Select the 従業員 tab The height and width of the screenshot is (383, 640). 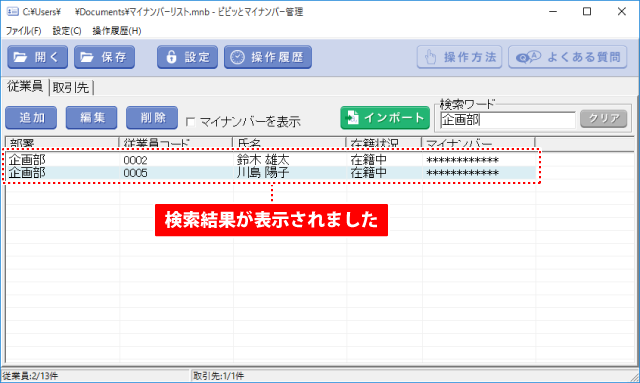coord(25,87)
